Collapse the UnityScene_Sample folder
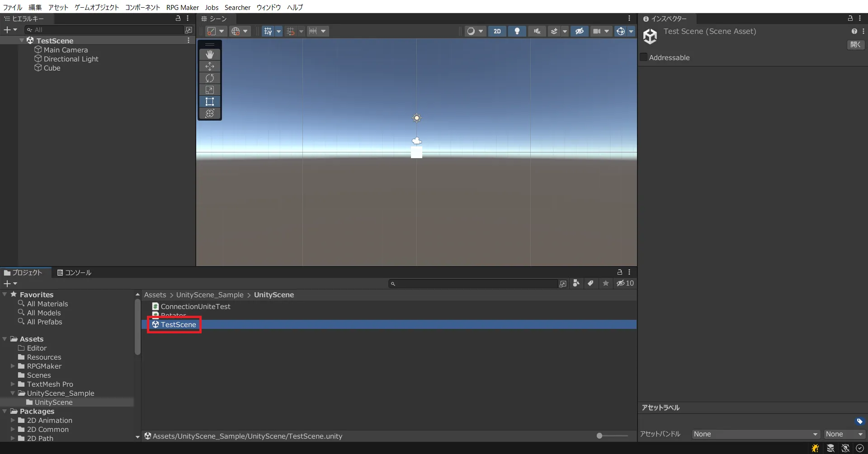 13,393
